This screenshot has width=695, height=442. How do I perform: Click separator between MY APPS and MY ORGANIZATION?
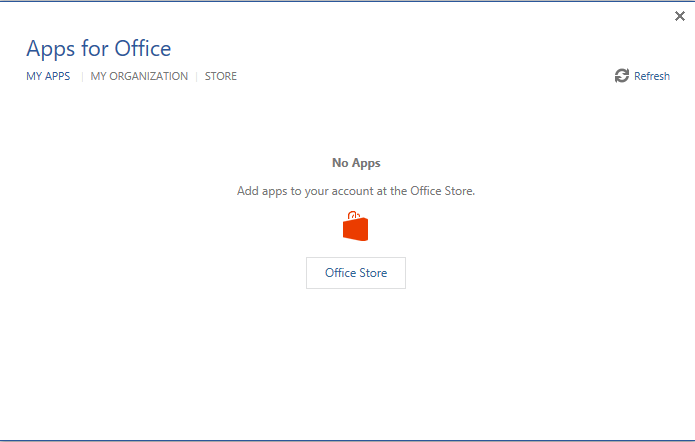[81, 76]
